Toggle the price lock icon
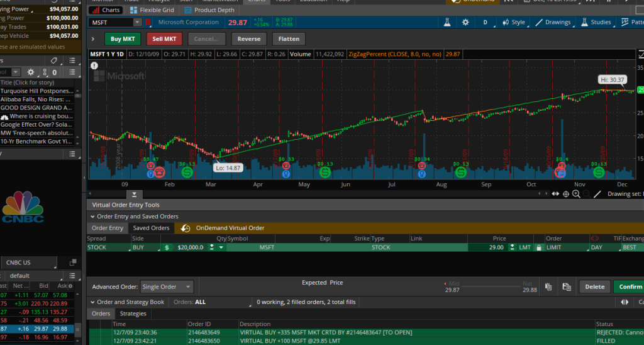This screenshot has width=644, height=345. pyautogui.click(x=539, y=247)
